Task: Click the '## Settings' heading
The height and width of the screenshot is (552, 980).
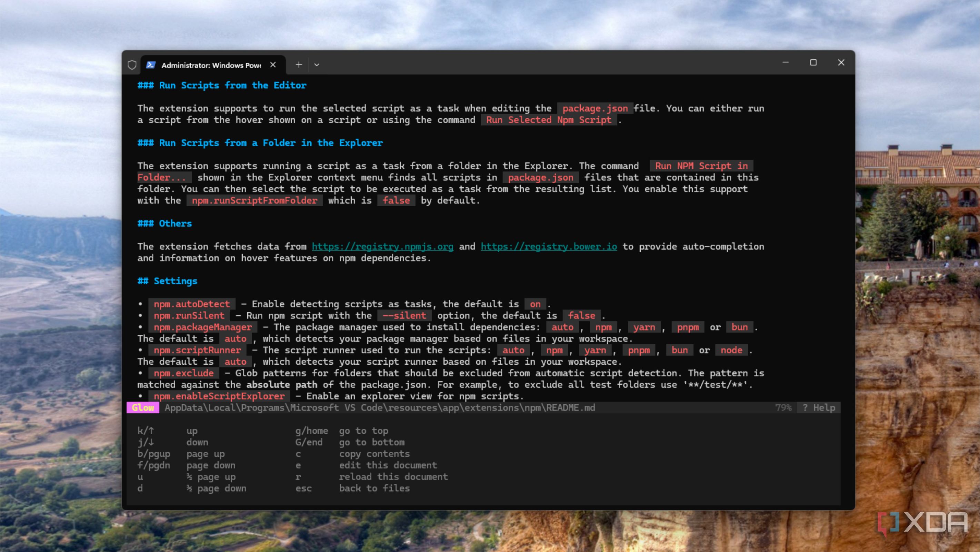Action: click(167, 281)
